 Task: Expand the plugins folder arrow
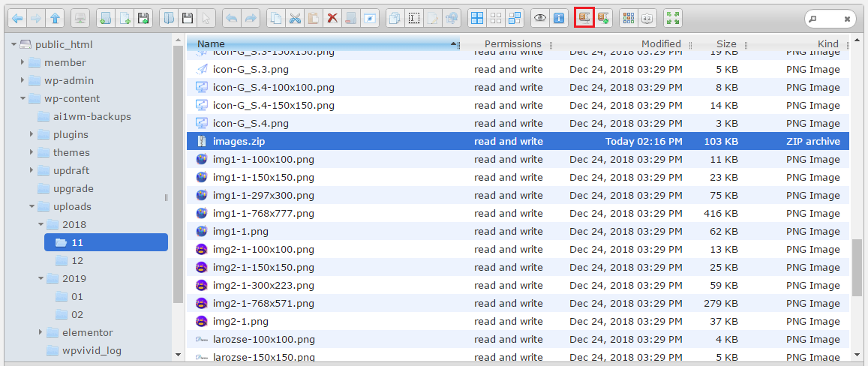32,134
